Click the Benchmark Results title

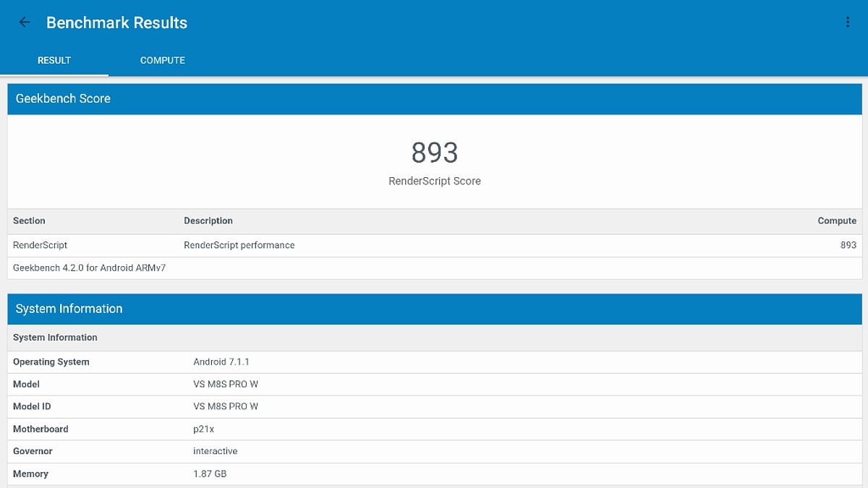(x=116, y=22)
